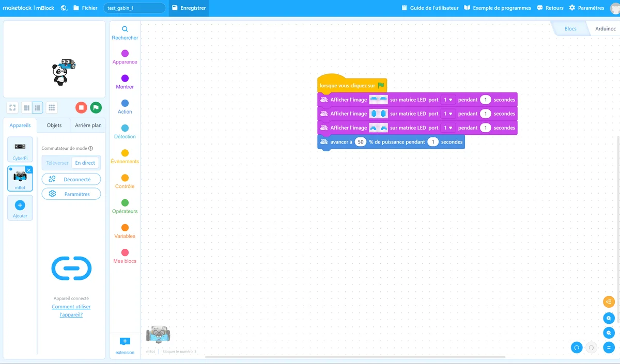Click the 50 power value in avancer block
Screen dimensions: 620x364
pyautogui.click(x=361, y=141)
